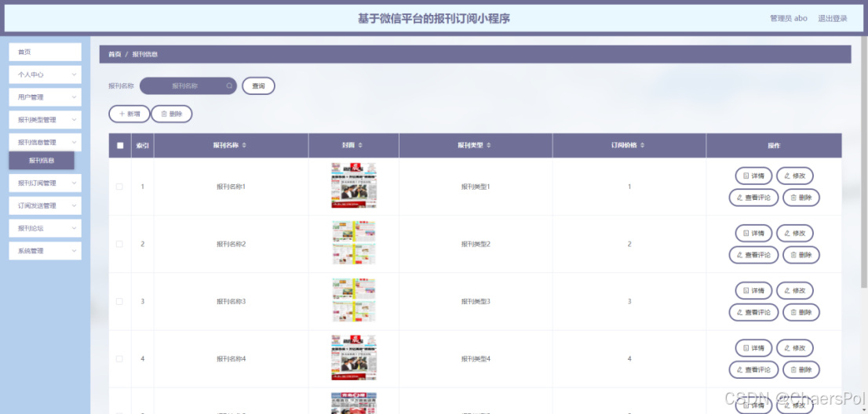Open 详情 for 报刊名称4 row
Screen dimensions: 868x414
pos(753,348)
